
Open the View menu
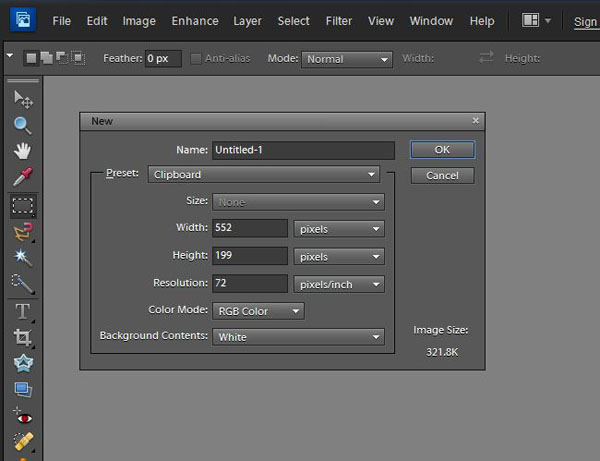pos(381,21)
